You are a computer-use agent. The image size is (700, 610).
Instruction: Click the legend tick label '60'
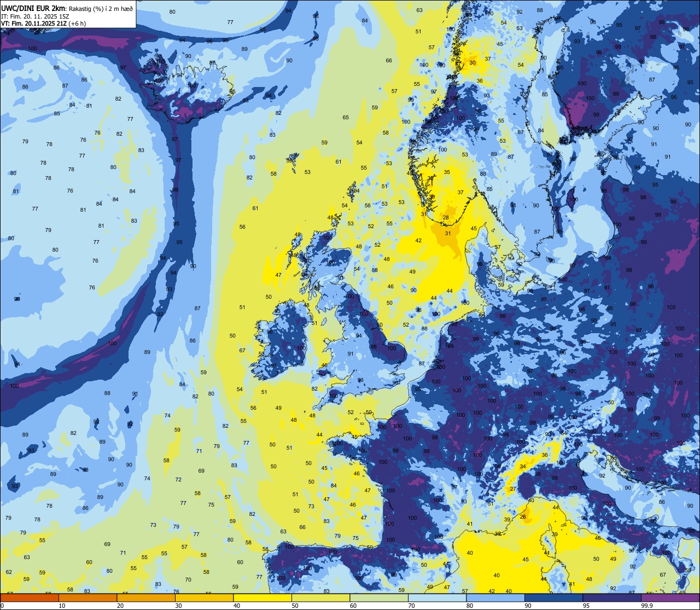(x=353, y=606)
